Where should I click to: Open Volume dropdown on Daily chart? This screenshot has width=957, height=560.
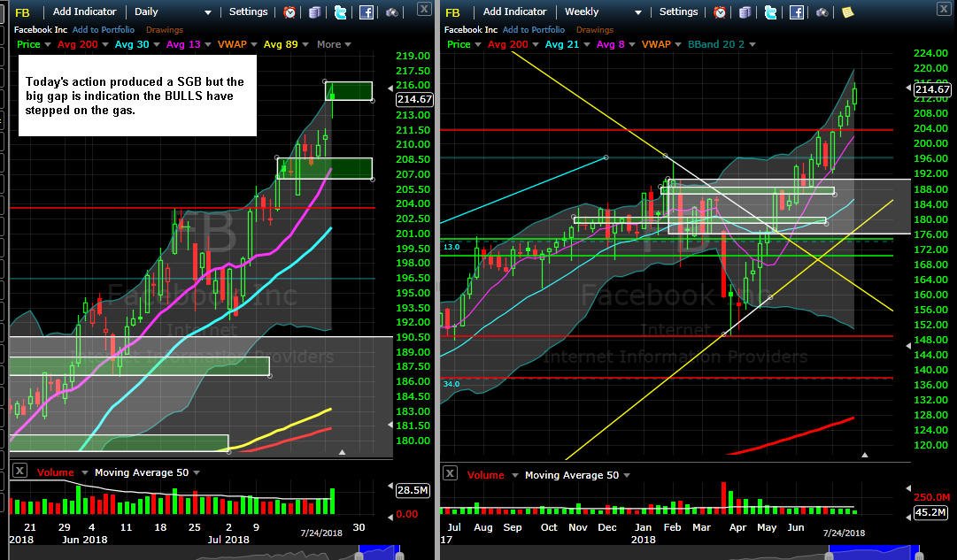pos(84,472)
